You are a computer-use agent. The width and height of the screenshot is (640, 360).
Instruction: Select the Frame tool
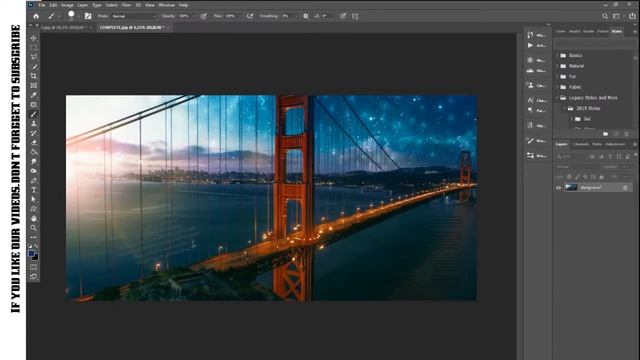[34, 85]
